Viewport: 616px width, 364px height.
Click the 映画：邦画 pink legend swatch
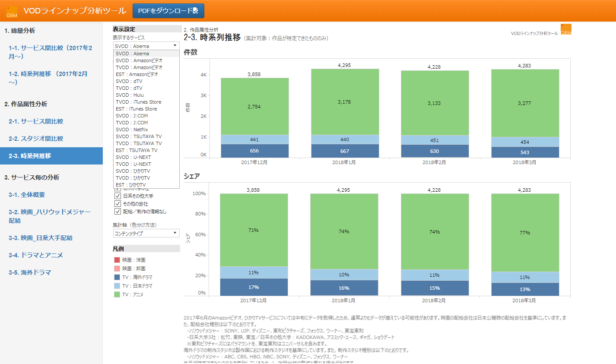[117, 269]
